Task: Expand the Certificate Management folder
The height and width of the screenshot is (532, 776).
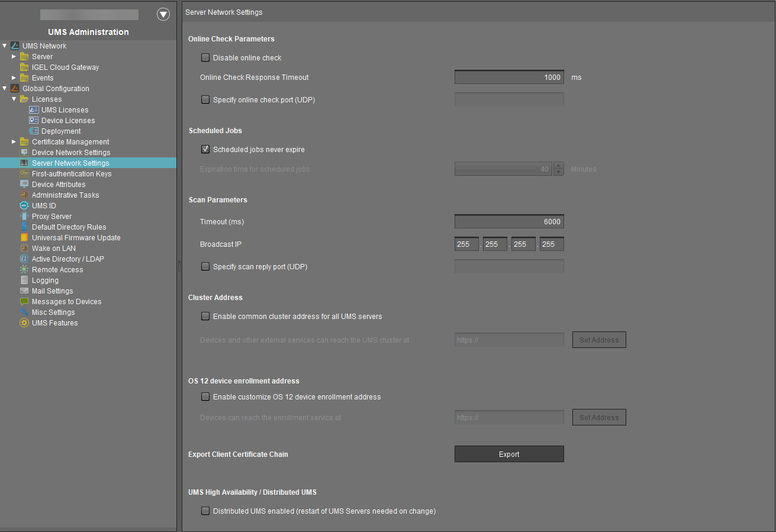Action: click(14, 141)
